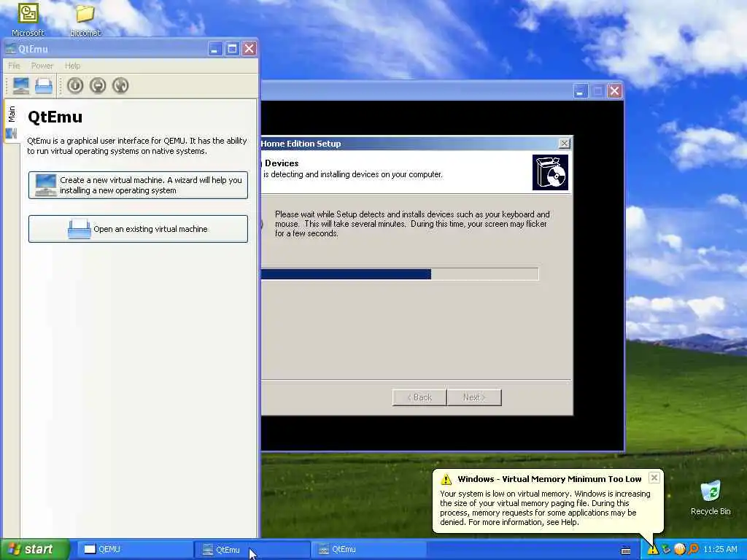This screenshot has height=560, width=747.
Task: Click the QtEmu title bar application icon
Action: tap(10, 49)
